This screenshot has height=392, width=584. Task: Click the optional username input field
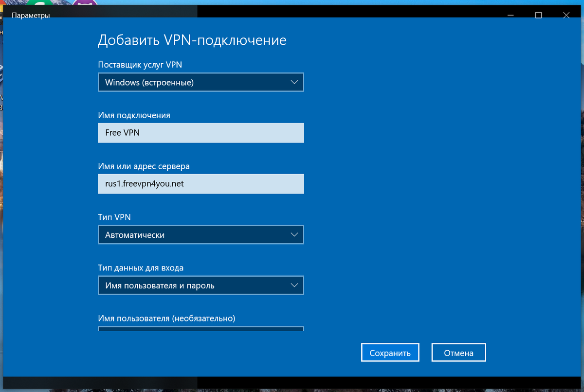[201, 329]
